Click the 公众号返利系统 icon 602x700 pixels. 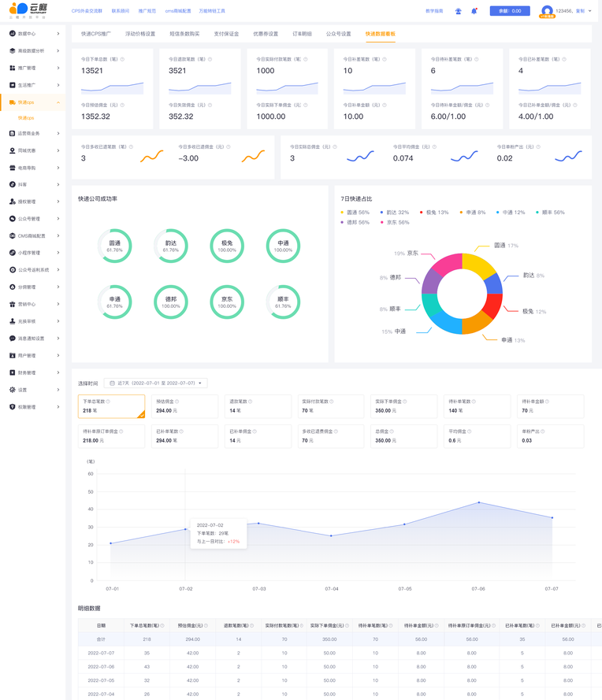pos(13,269)
